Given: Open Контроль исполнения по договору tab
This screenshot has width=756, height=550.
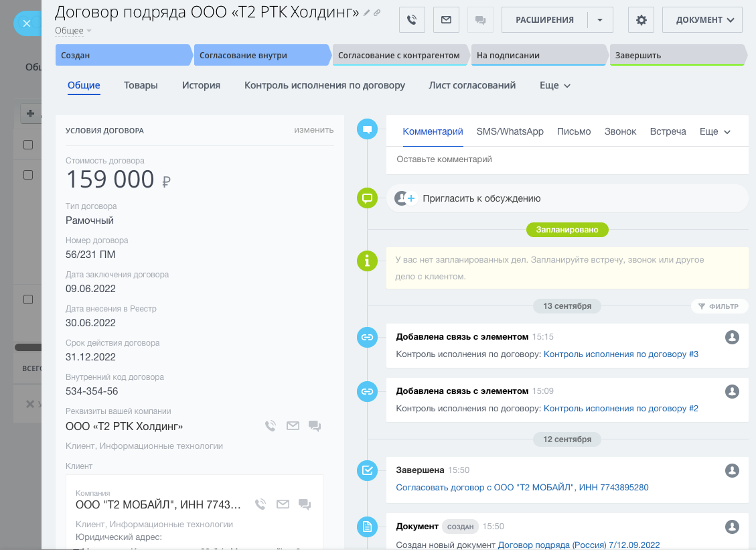Looking at the screenshot, I should [x=325, y=85].
